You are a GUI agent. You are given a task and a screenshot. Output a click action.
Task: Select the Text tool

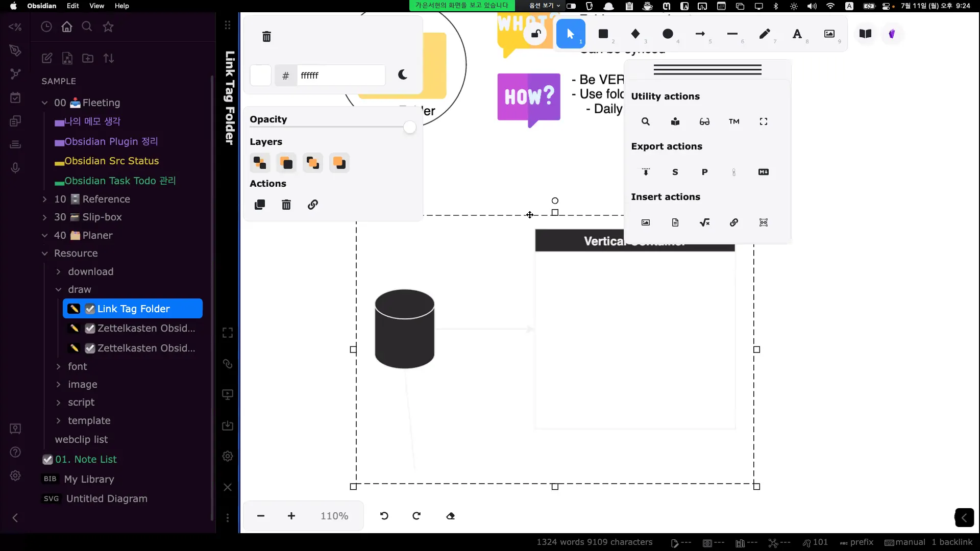797,34
